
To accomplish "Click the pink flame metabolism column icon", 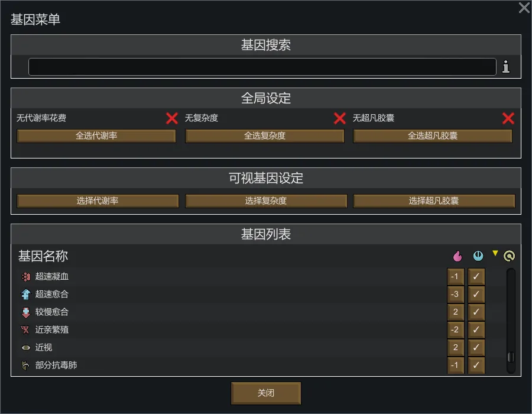I will click(x=456, y=256).
